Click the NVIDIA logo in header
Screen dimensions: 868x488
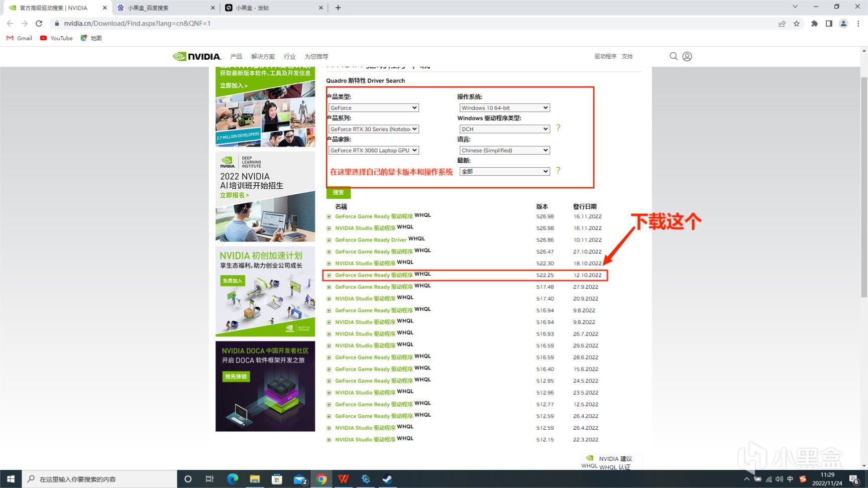coord(197,56)
